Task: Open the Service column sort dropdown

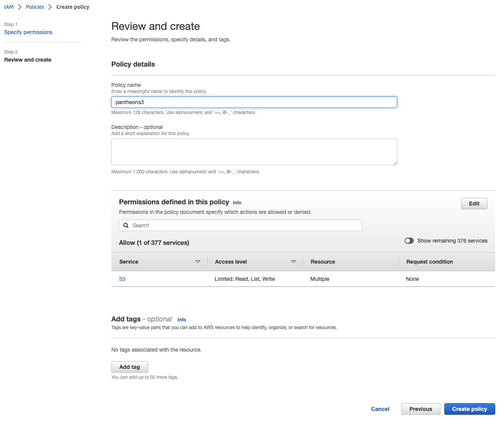Action: point(198,262)
